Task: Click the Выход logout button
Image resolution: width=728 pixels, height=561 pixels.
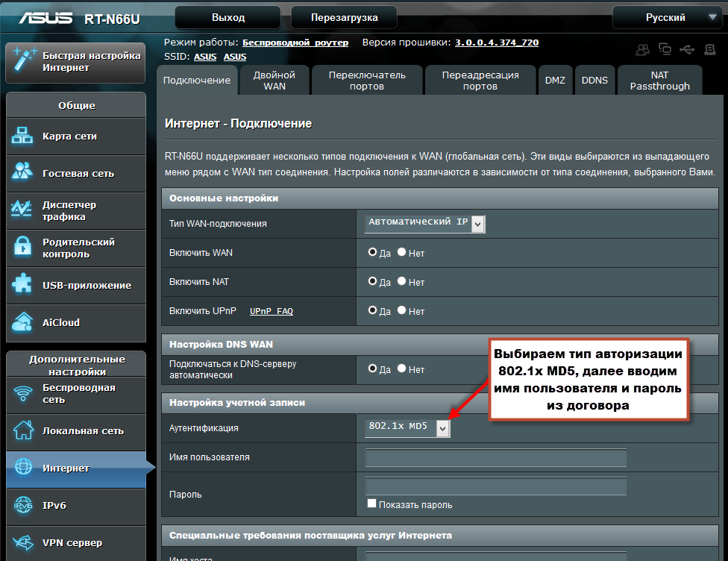Action: pyautogui.click(x=228, y=18)
